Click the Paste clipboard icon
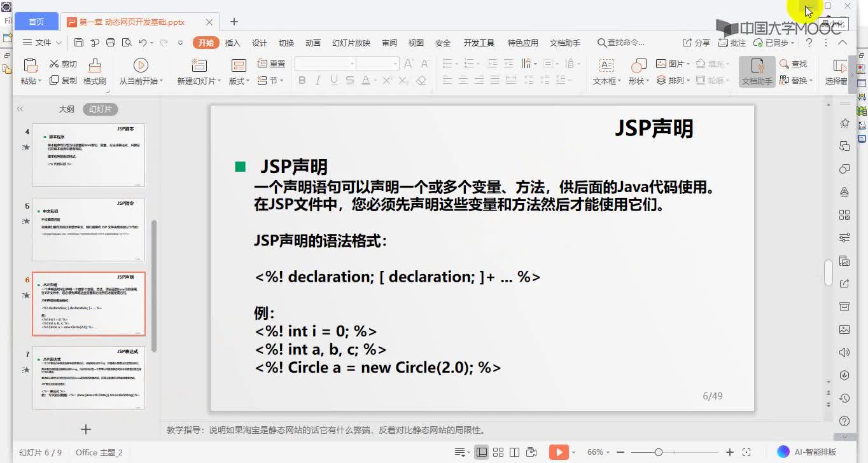 coord(30,66)
